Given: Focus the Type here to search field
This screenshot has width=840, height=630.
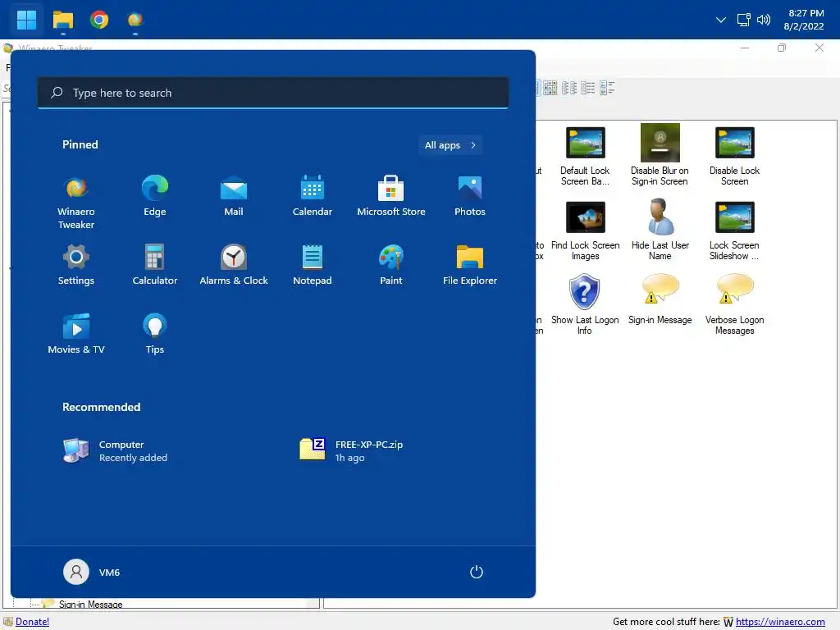Looking at the screenshot, I should click(x=273, y=93).
